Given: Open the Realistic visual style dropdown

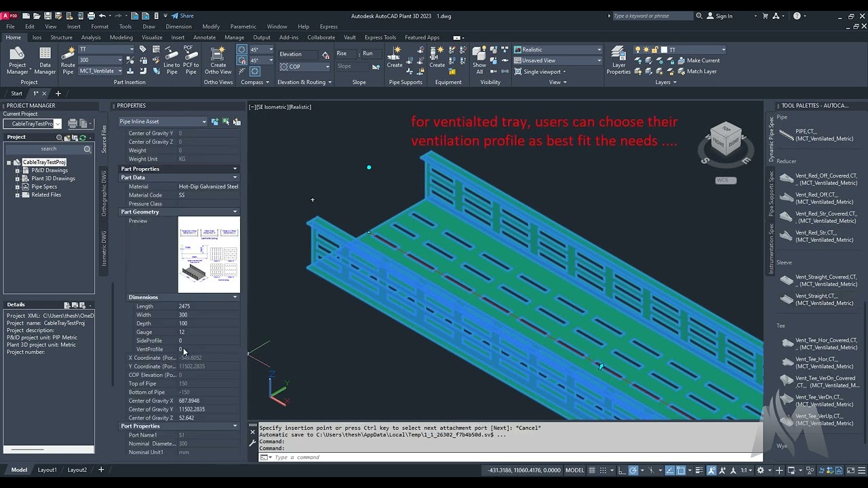Looking at the screenshot, I should pos(558,49).
